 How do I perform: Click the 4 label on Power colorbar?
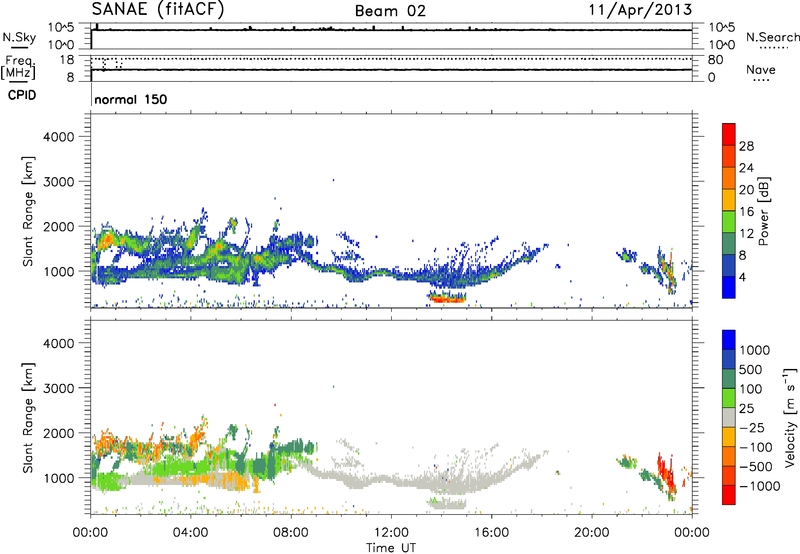(x=743, y=278)
